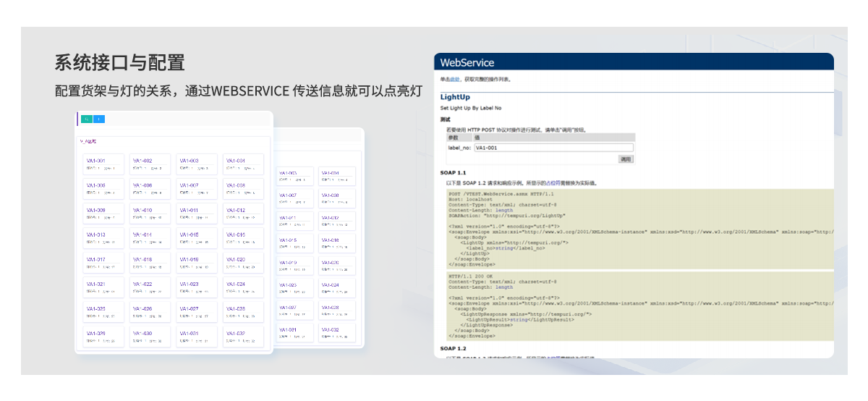Select shelf label card VA1-023

click(197, 287)
